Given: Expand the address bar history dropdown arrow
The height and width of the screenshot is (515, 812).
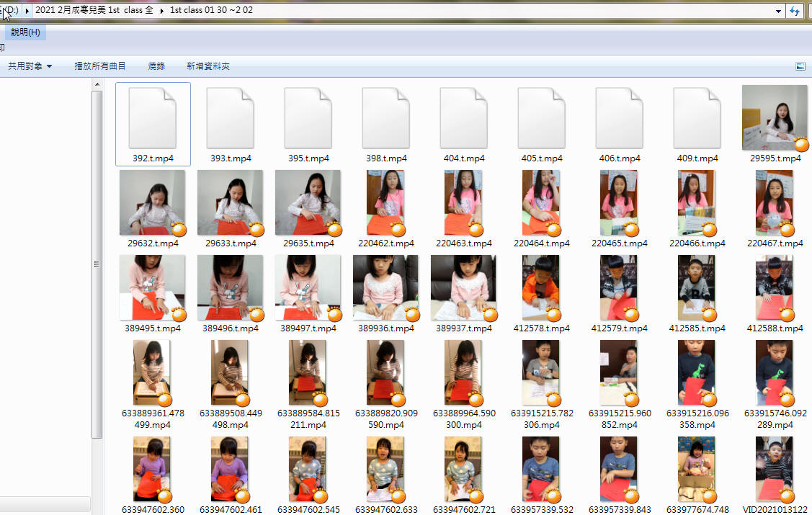Looking at the screenshot, I should [x=778, y=11].
